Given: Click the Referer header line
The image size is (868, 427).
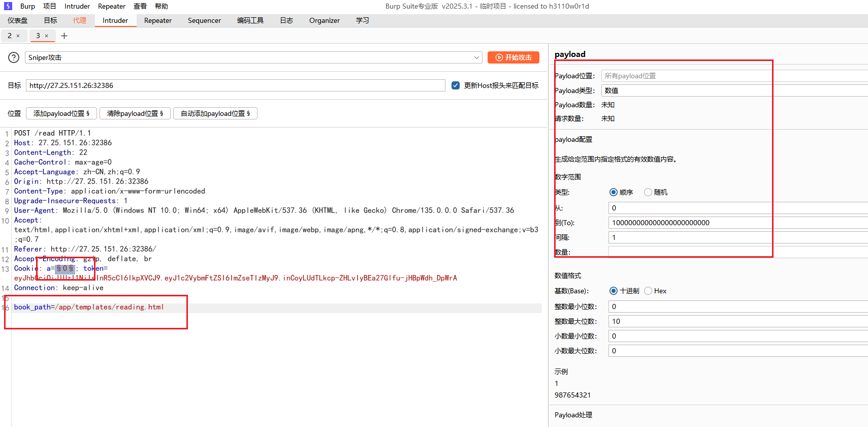Looking at the screenshot, I should coord(85,249).
